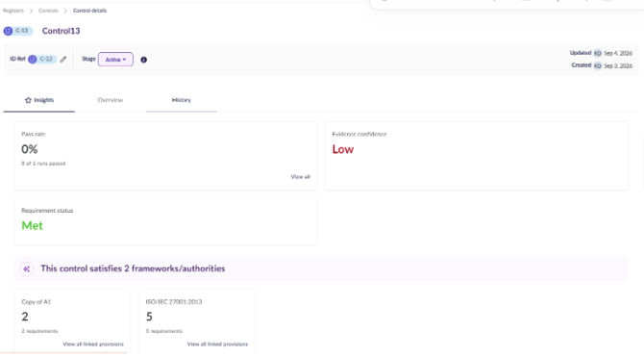
Task: Click the Pass rate label
Action: (x=34, y=134)
